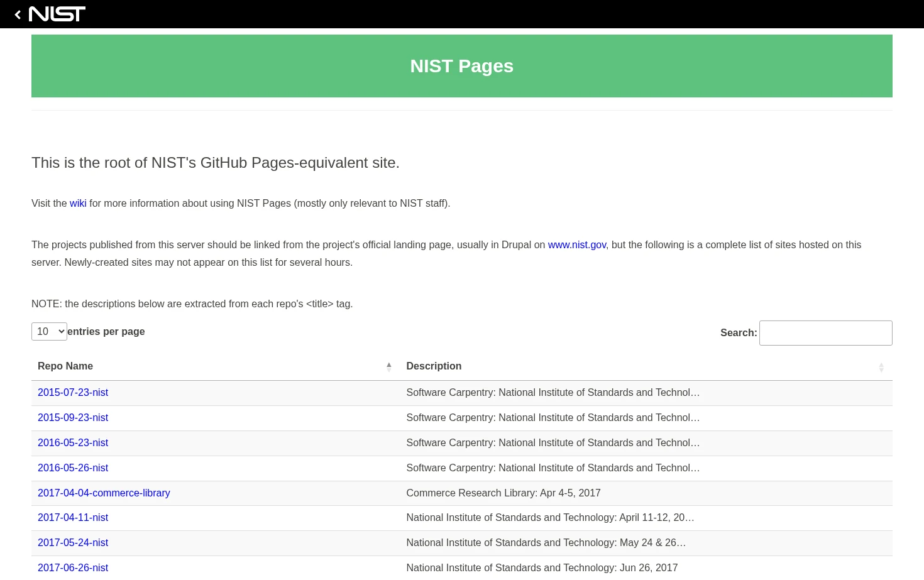Sort by Description arrow icon
This screenshot has width=924, height=580.
881,367
